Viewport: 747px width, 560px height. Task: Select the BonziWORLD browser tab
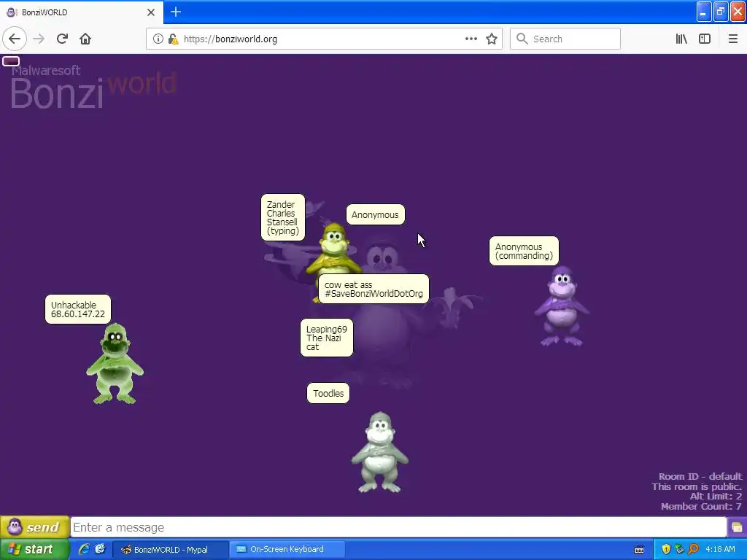(81, 12)
